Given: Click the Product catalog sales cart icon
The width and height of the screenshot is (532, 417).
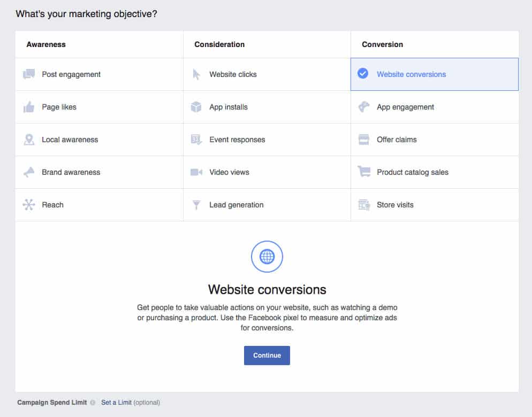Looking at the screenshot, I should (364, 171).
